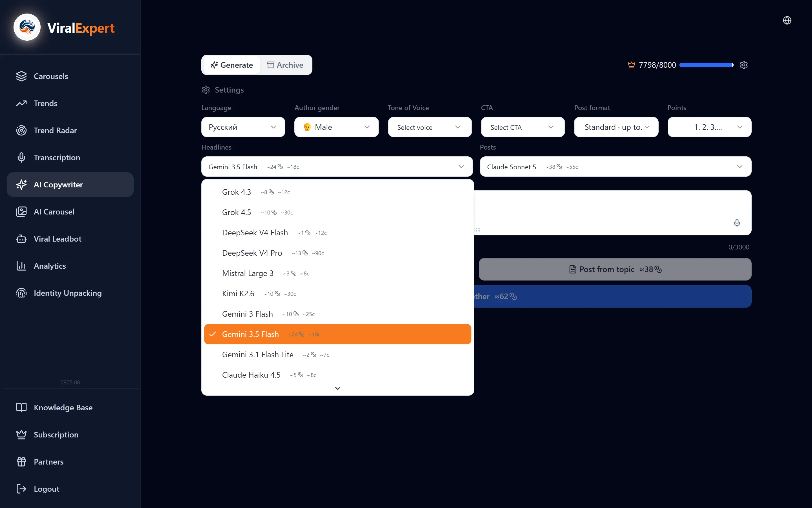Screen dimensions: 812x508
Task: Click the blue credits progress bar
Action: coord(706,65)
